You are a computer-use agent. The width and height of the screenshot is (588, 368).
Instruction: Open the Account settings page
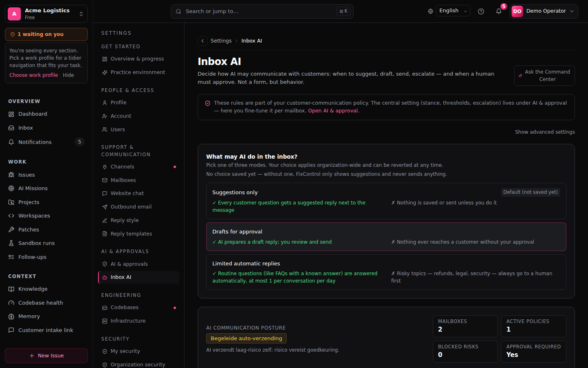[138, 116]
